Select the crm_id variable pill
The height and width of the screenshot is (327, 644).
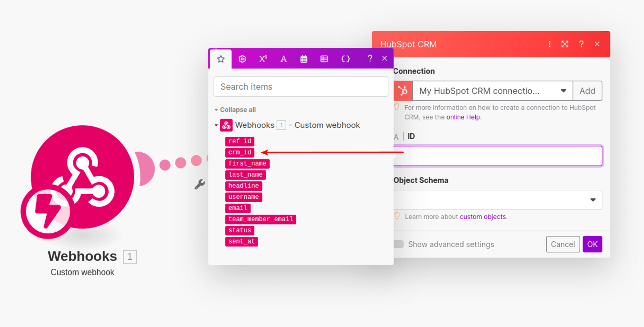tap(240, 152)
